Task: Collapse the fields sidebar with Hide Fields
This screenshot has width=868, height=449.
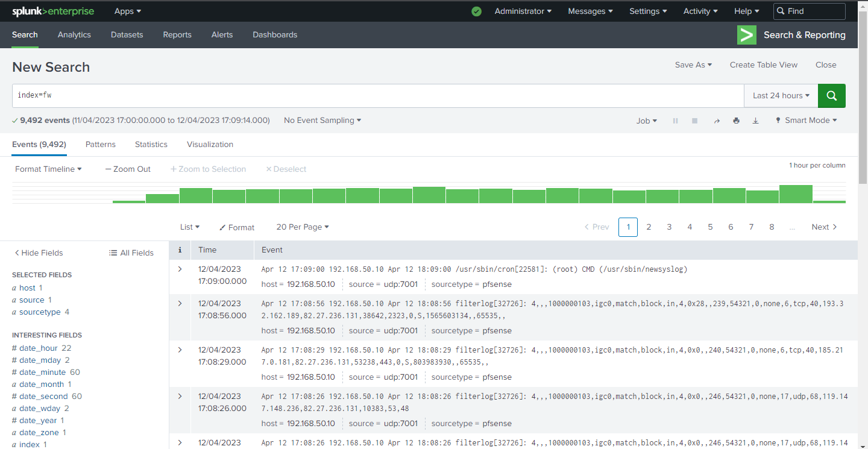Action: (38, 253)
